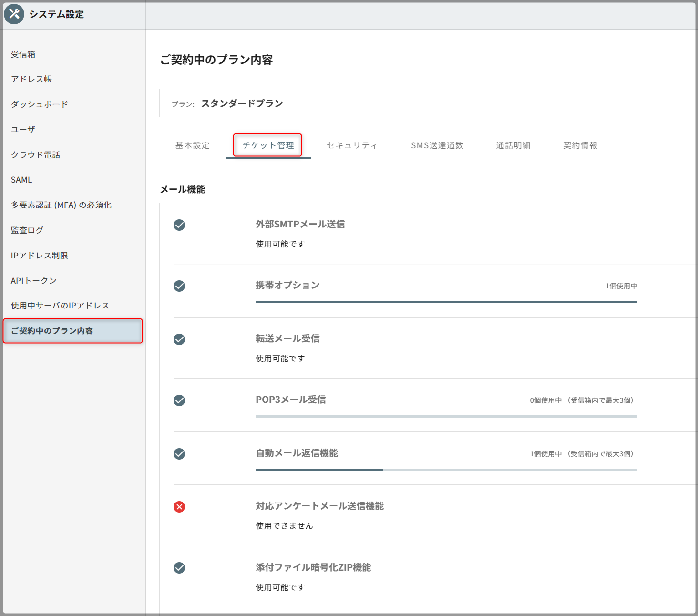This screenshot has height=616, width=698.
Task: Click red X icon beside 対応アンケートメール送信機能
Action: click(x=179, y=507)
